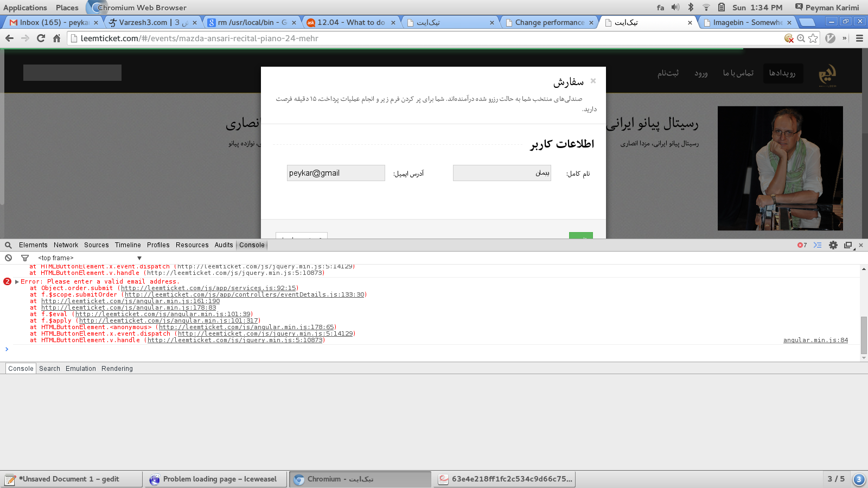Image resolution: width=868 pixels, height=488 pixels.
Task: Switch to the 12.04 What to do tab
Action: click(x=350, y=22)
